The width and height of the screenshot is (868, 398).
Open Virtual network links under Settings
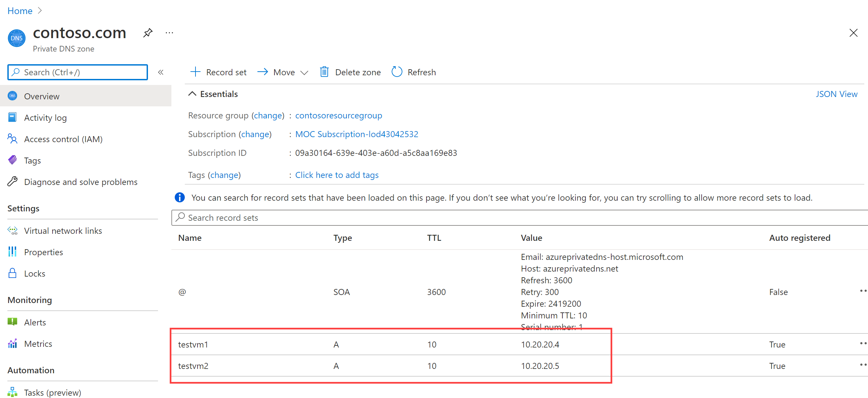pyautogui.click(x=63, y=230)
